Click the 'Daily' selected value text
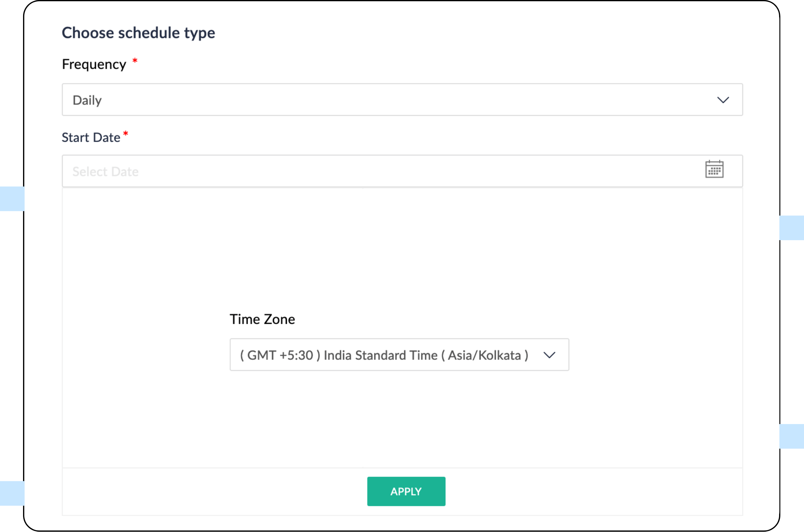Image resolution: width=804 pixels, height=532 pixels. tap(87, 101)
